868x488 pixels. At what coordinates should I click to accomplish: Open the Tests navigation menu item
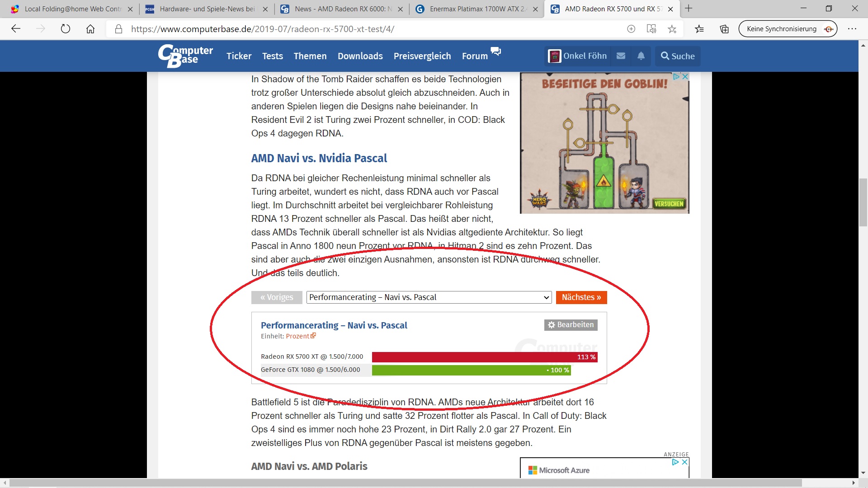(272, 56)
